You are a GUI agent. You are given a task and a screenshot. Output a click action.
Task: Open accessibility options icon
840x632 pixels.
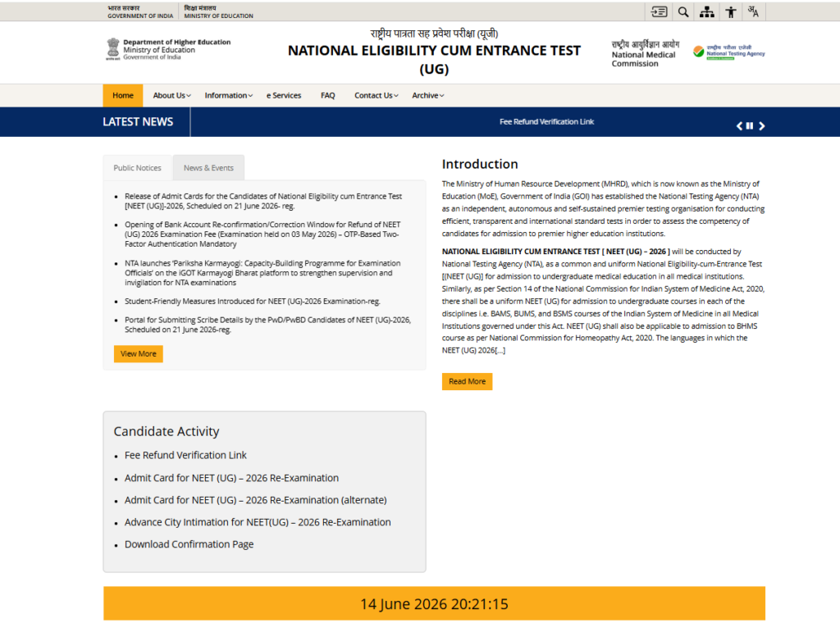click(731, 11)
